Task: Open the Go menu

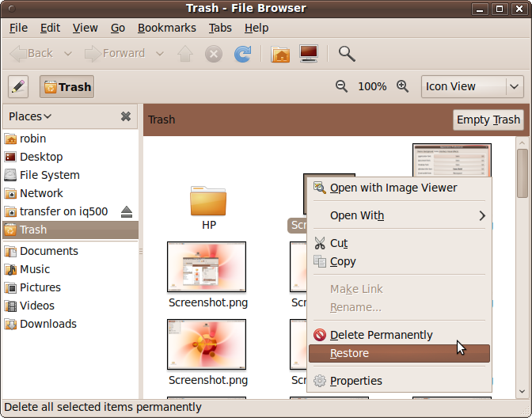Action: 118,28
